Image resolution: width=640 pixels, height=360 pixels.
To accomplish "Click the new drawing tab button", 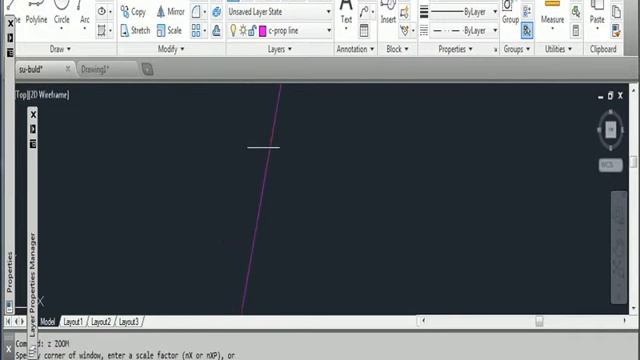I will pyautogui.click(x=147, y=69).
